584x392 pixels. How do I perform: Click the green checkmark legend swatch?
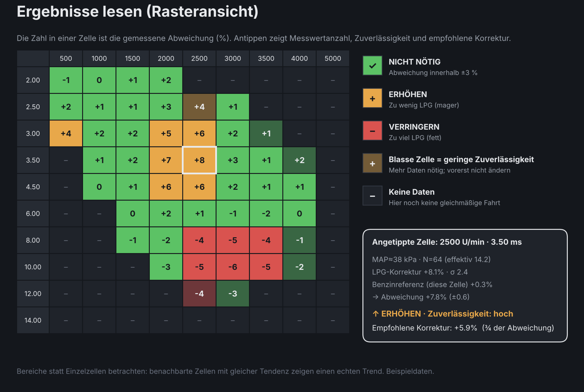pos(373,65)
